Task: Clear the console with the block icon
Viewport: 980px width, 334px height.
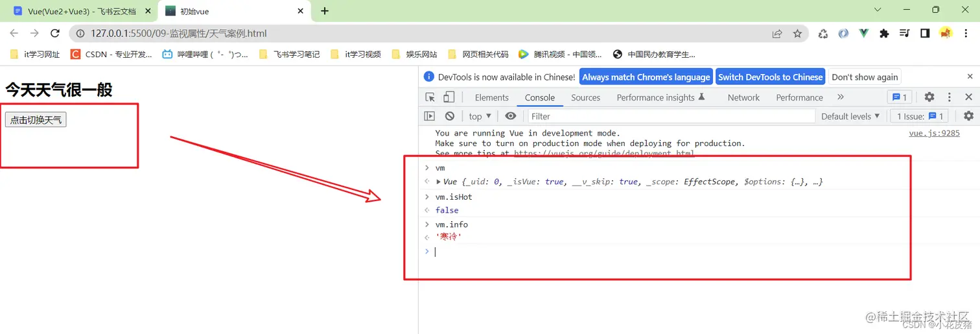Action: click(450, 116)
